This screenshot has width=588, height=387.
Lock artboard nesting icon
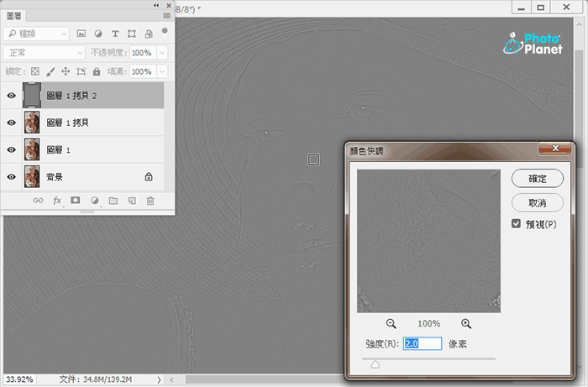pyautogui.click(x=81, y=71)
